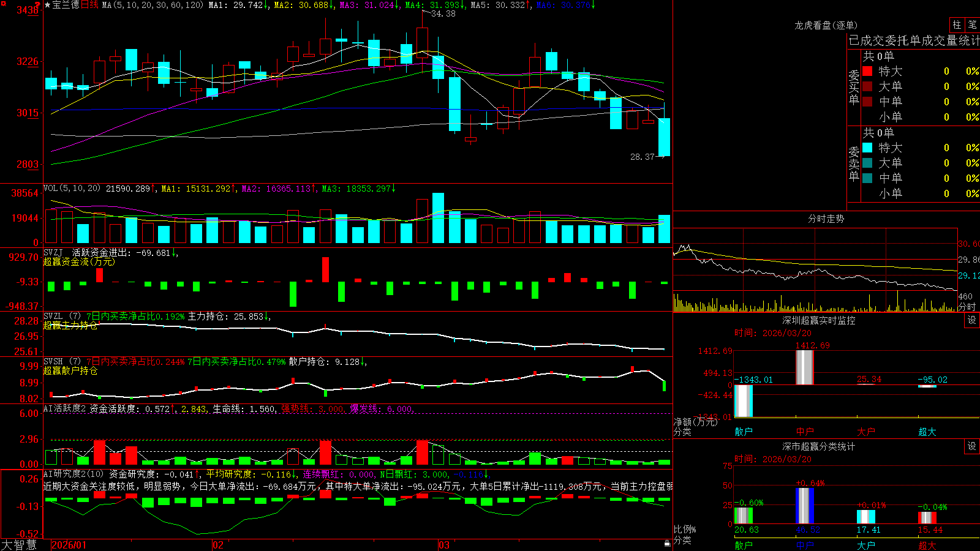980x551 pixels.
Task: Switch 龙虎看盘 to 笔 view
Action: [x=972, y=25]
